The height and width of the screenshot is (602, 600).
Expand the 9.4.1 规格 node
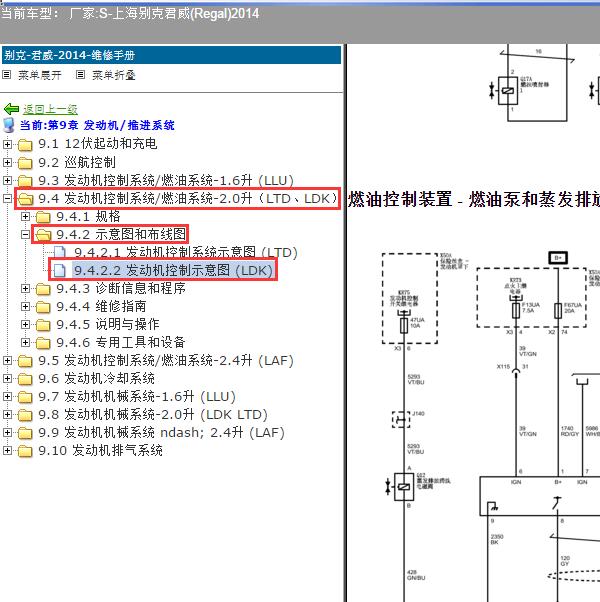(x=25, y=217)
